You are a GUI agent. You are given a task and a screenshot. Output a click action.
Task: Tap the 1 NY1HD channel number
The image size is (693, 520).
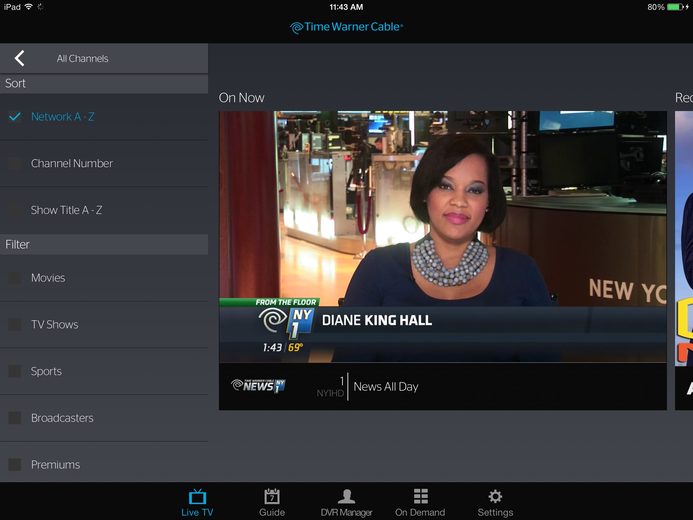(x=330, y=387)
